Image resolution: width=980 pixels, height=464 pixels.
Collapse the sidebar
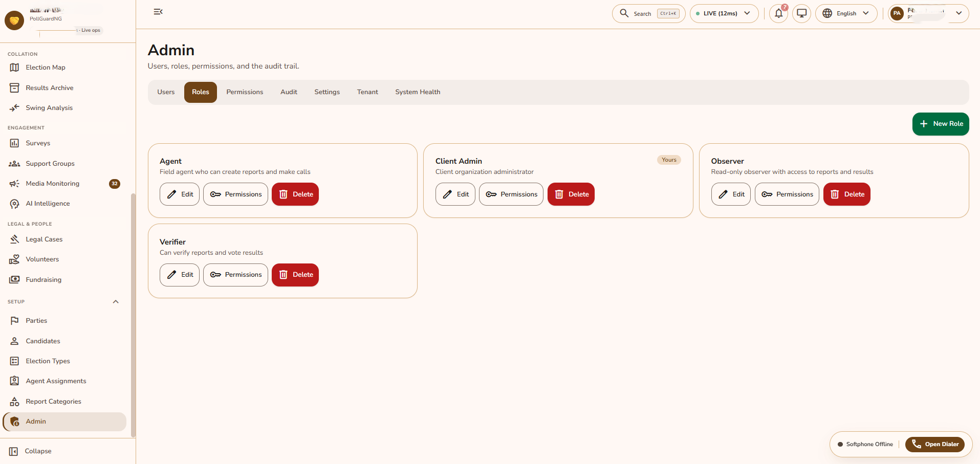tap(31, 451)
